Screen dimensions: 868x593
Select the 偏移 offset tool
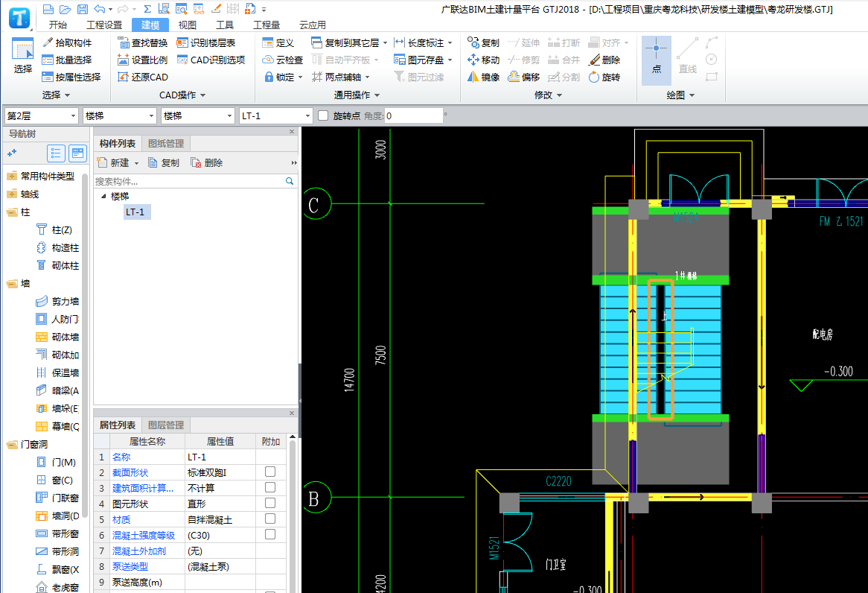[x=523, y=77]
